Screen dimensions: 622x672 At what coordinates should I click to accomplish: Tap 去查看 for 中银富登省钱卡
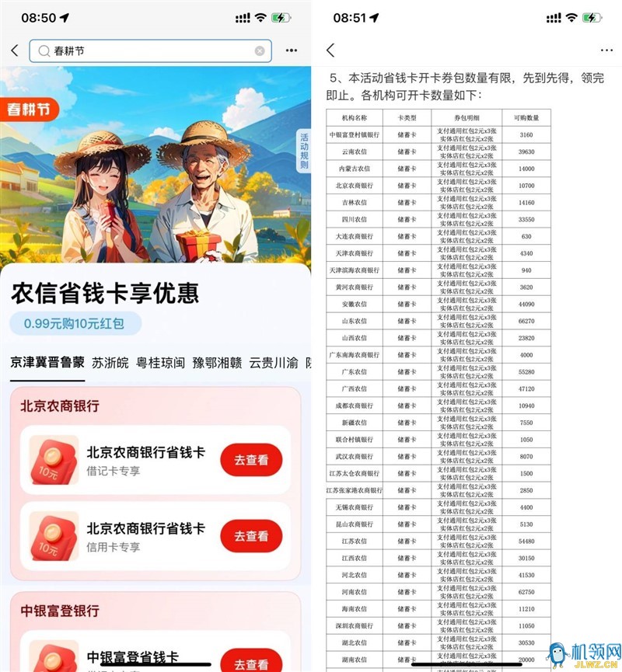click(251, 662)
